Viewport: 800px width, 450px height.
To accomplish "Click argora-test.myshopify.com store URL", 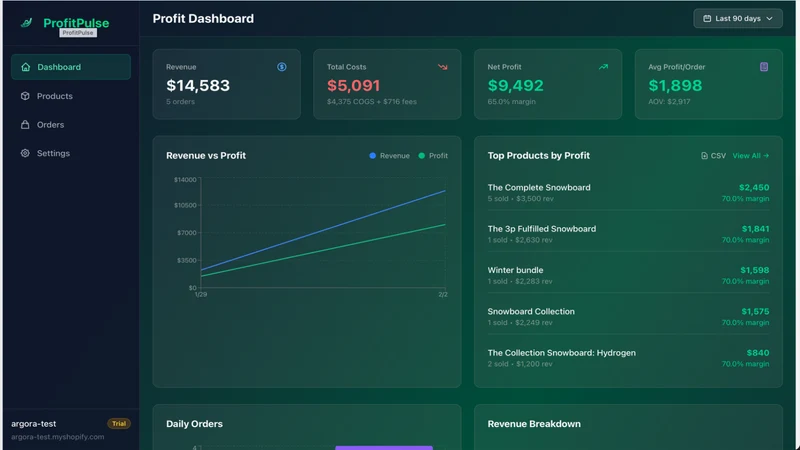I will pos(58,437).
